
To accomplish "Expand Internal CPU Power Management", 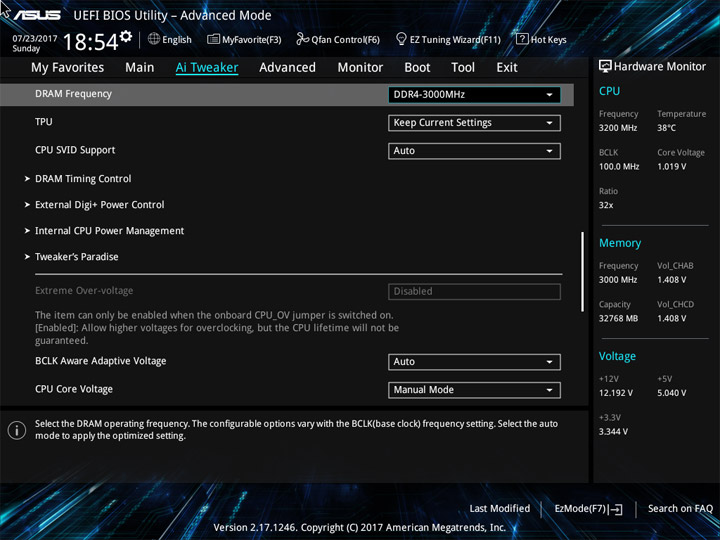I will tap(109, 231).
